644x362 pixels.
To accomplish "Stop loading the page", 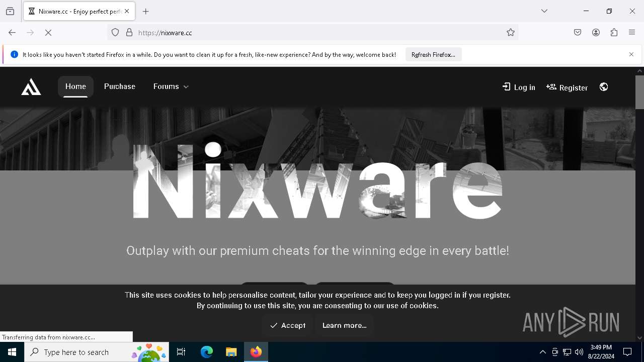I will coord(48,33).
